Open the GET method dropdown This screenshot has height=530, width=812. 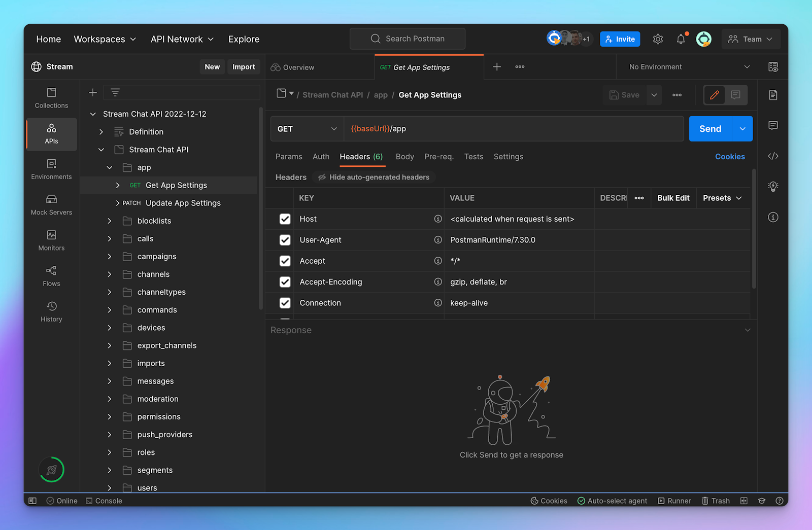click(307, 128)
